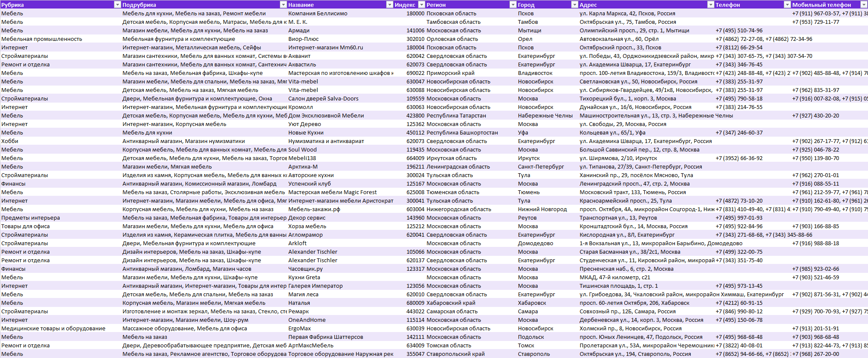
Task: Select the cell 'Кухни Greta'
Action: click(340, 277)
